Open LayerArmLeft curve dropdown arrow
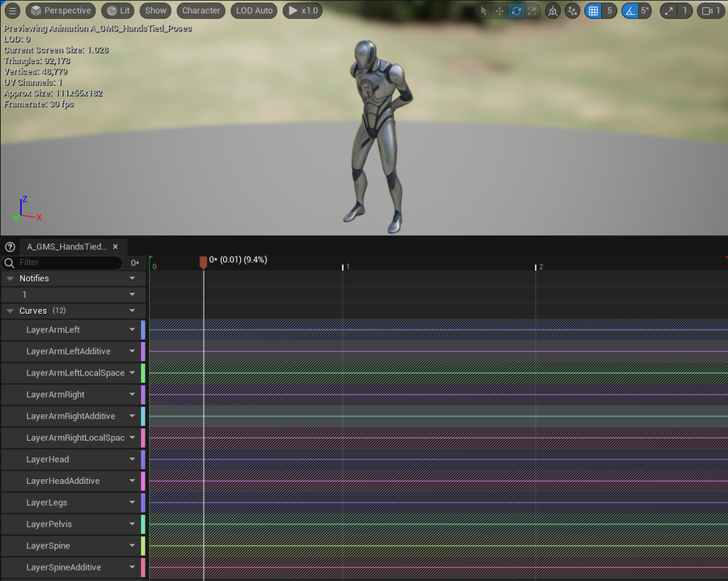 point(133,329)
